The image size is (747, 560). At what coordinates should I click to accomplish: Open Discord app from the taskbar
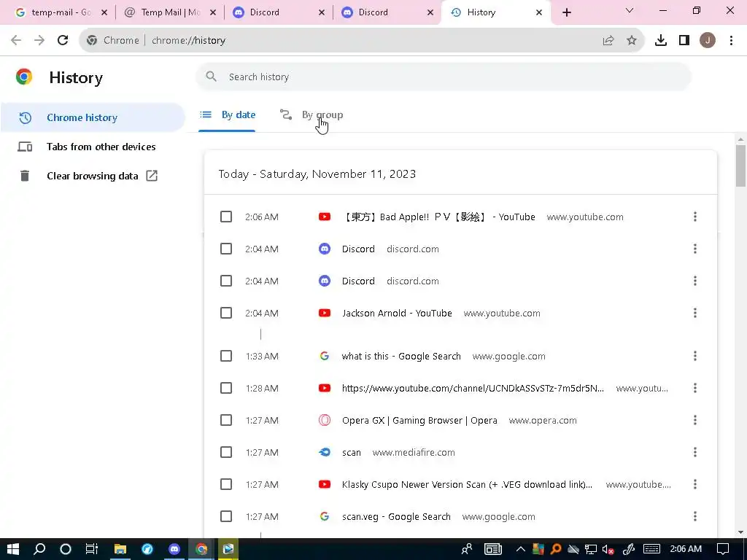pyautogui.click(x=174, y=549)
